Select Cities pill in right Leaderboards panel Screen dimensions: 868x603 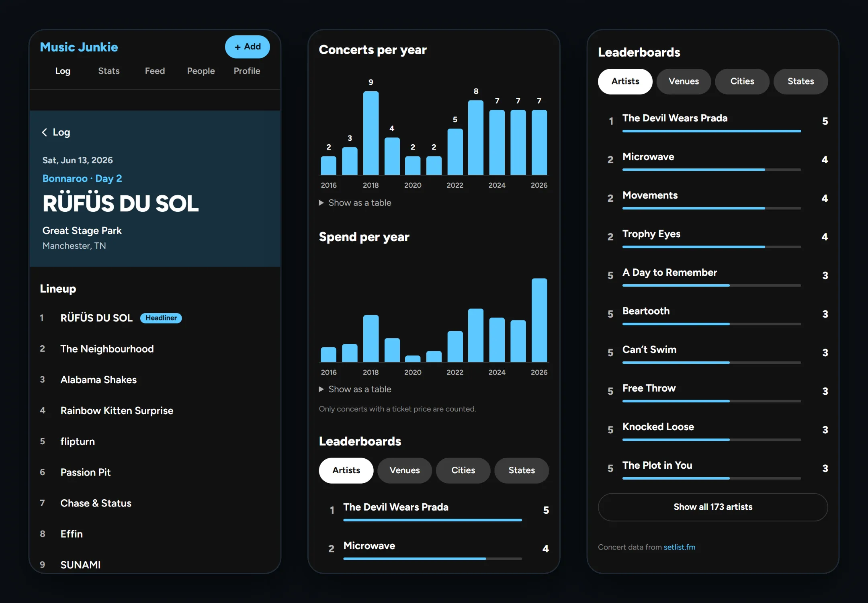point(742,82)
